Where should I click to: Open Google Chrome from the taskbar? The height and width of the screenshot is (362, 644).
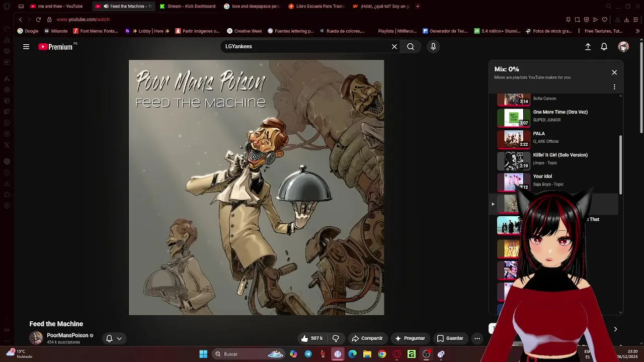pos(382,354)
